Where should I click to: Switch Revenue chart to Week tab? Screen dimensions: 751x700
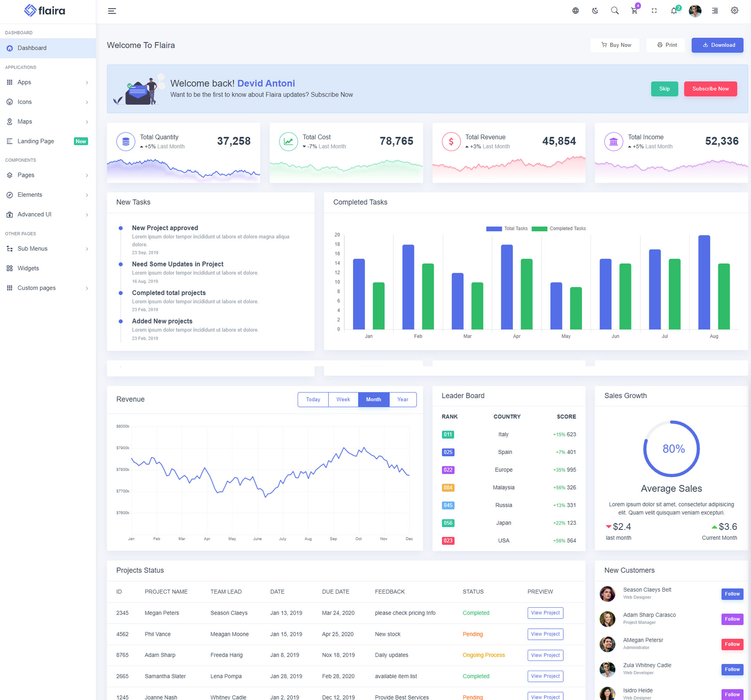(343, 399)
